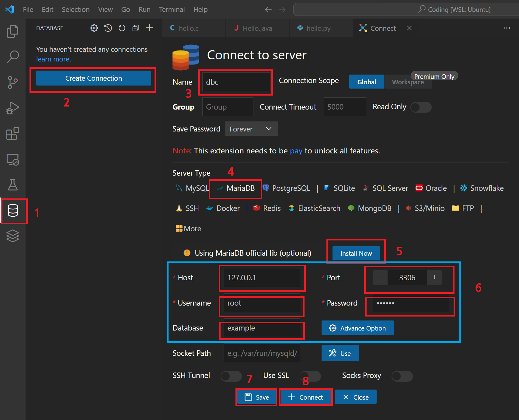The width and height of the screenshot is (519, 420).
Task: Select SQL Server type
Action: (x=385, y=188)
